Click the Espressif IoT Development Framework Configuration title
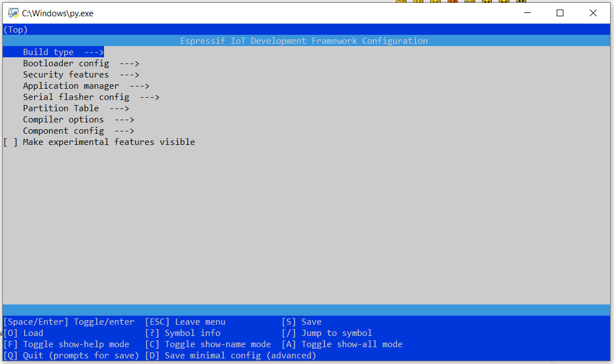The width and height of the screenshot is (614, 364). tap(304, 40)
